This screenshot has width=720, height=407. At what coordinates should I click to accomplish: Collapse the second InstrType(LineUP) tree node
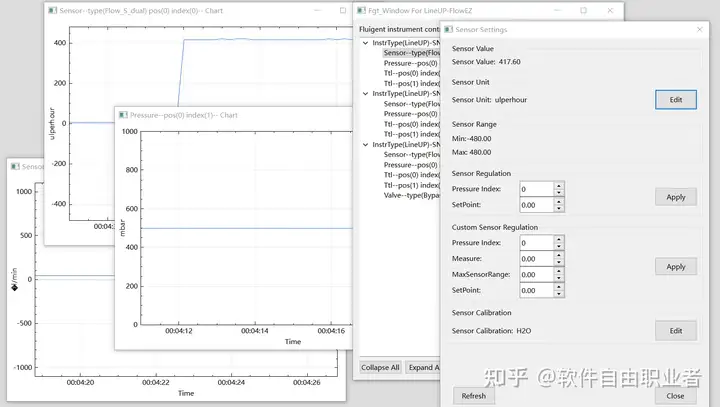(366, 93)
